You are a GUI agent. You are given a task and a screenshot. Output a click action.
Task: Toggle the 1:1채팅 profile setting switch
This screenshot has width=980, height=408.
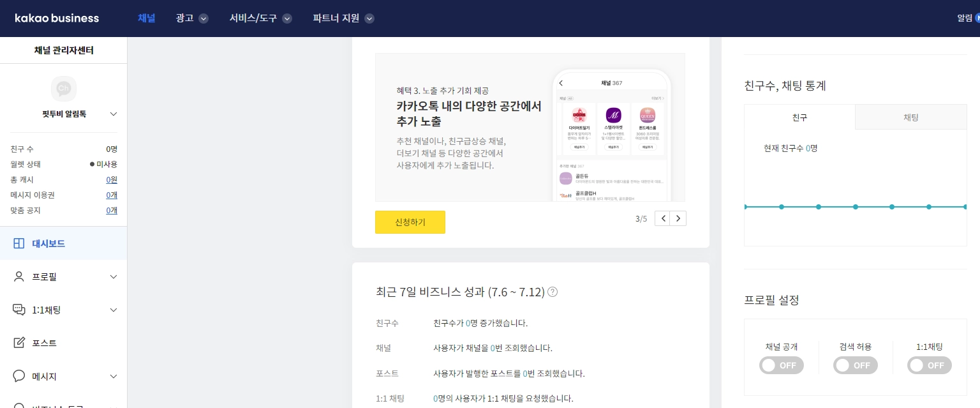pyautogui.click(x=930, y=365)
